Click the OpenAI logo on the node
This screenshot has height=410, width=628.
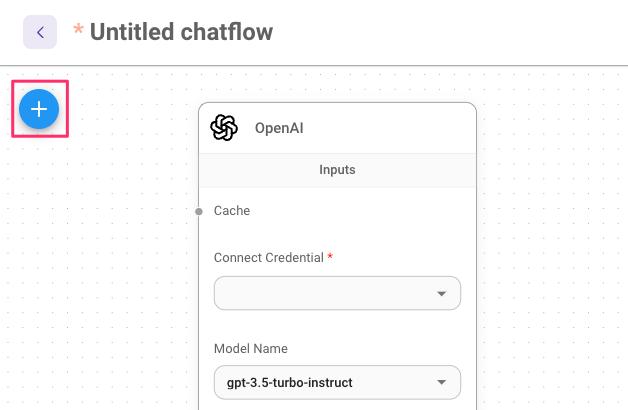[224, 128]
